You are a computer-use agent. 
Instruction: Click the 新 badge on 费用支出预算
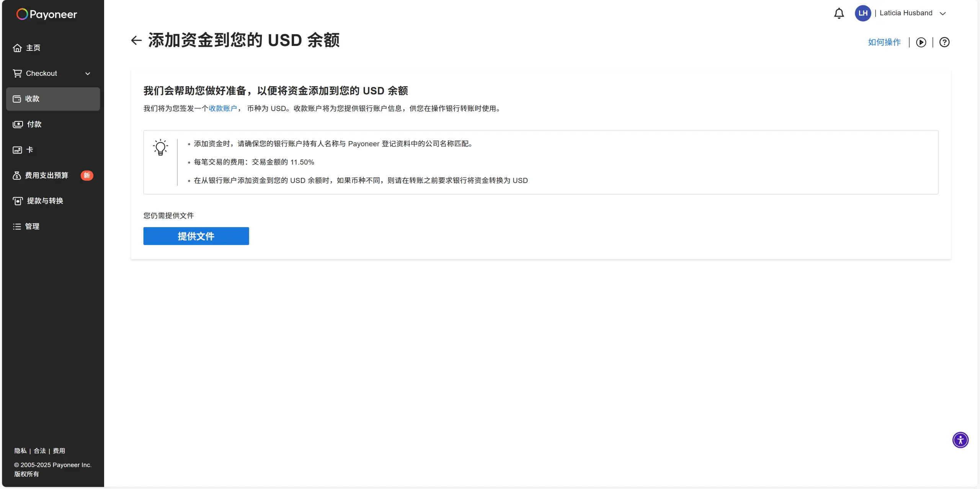(87, 175)
